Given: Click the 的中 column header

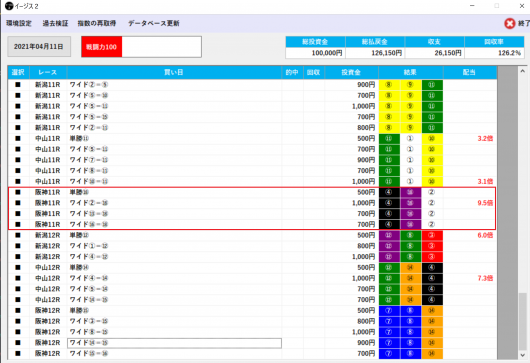Looking at the screenshot, I should (292, 72).
